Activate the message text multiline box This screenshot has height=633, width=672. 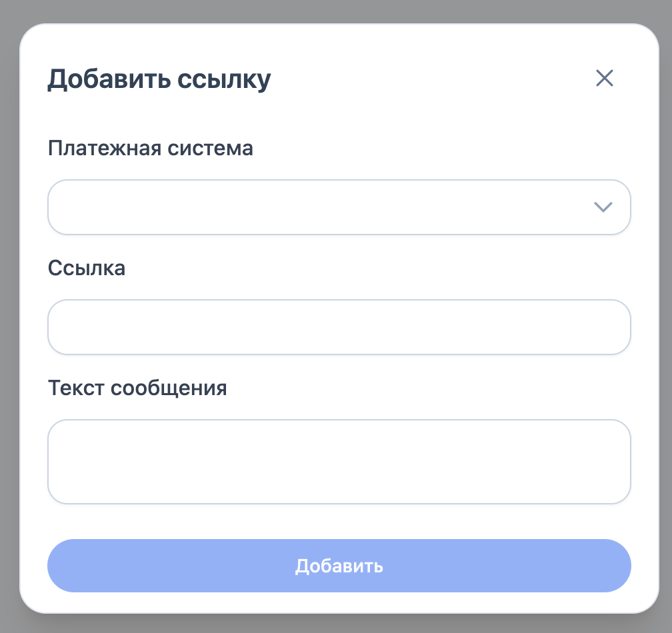339,461
